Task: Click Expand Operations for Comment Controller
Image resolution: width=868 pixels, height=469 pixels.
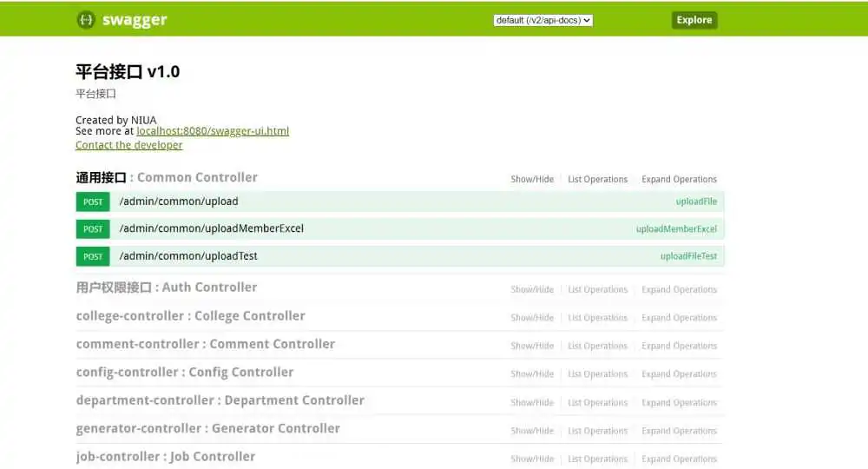Action: tap(680, 346)
